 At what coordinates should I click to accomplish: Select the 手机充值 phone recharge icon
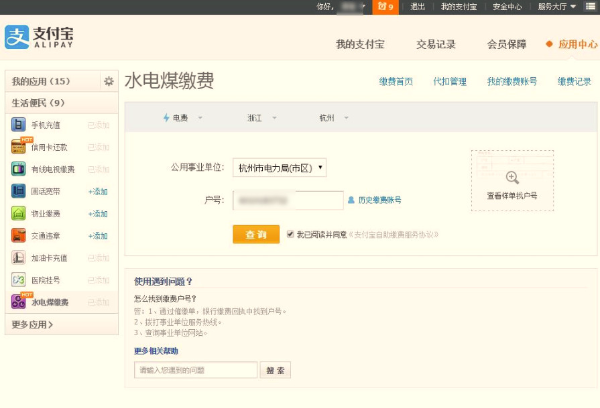point(18,125)
